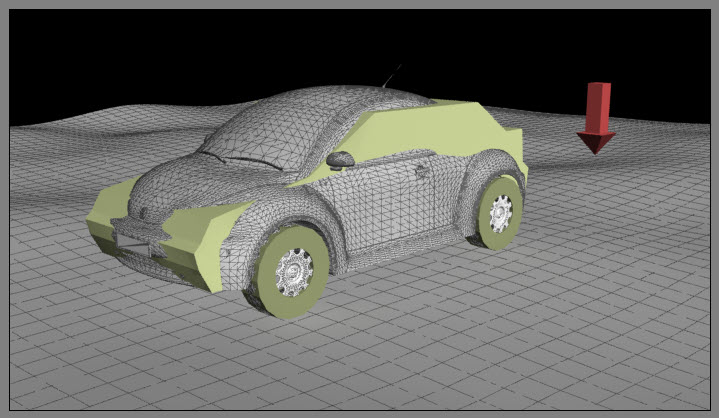Screen dimensions: 719x418
Task: Select the car's rear wheel rim
Action: tap(499, 213)
